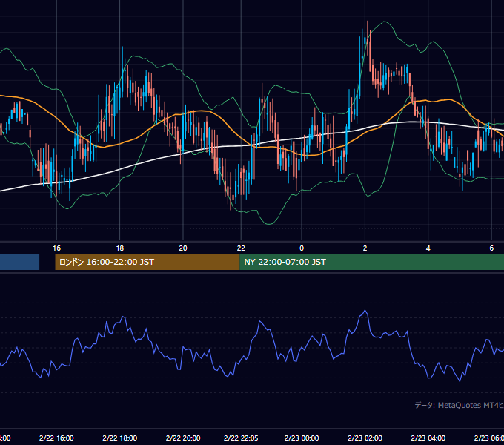This screenshot has height=445, width=504.
Task: Click the bottom axis label 2/22 16:00
Action: 56,438
